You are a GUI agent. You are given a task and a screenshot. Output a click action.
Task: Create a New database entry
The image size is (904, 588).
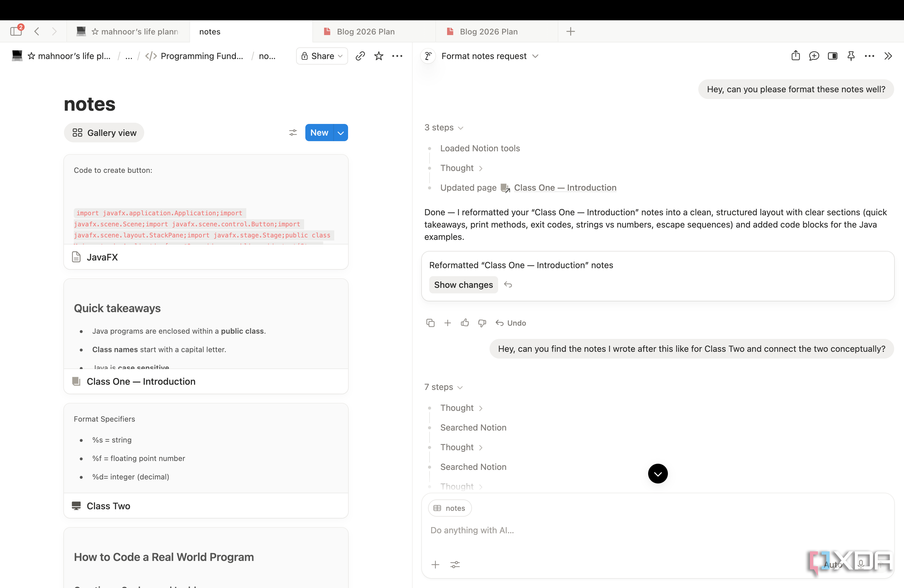point(319,133)
